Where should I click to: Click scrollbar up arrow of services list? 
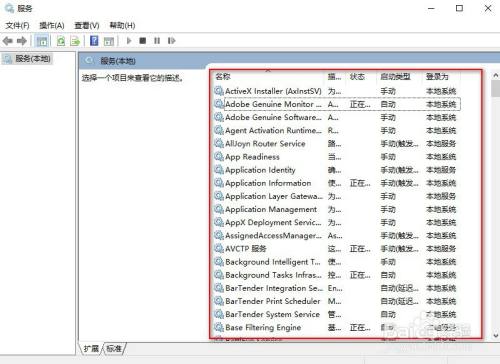(496, 76)
